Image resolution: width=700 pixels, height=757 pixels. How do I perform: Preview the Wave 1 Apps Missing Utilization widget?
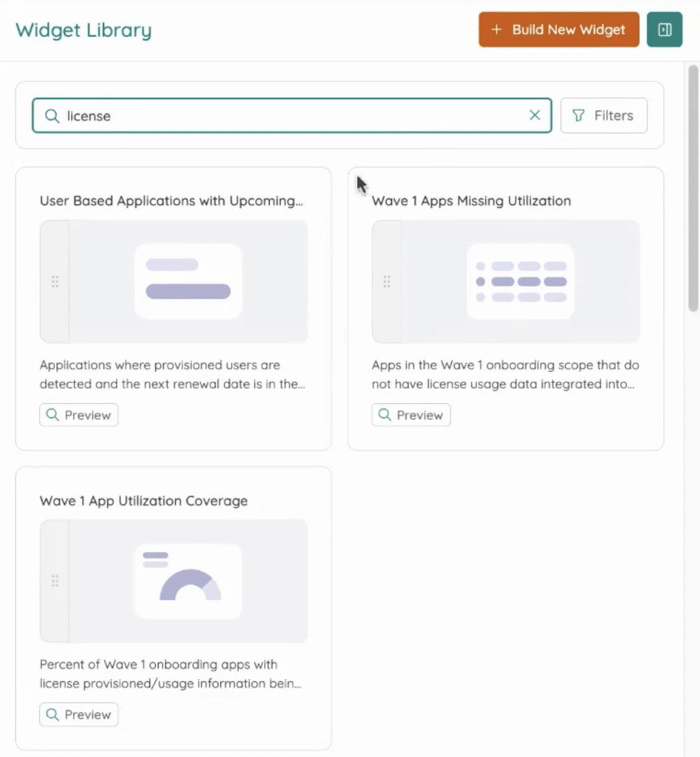click(411, 414)
